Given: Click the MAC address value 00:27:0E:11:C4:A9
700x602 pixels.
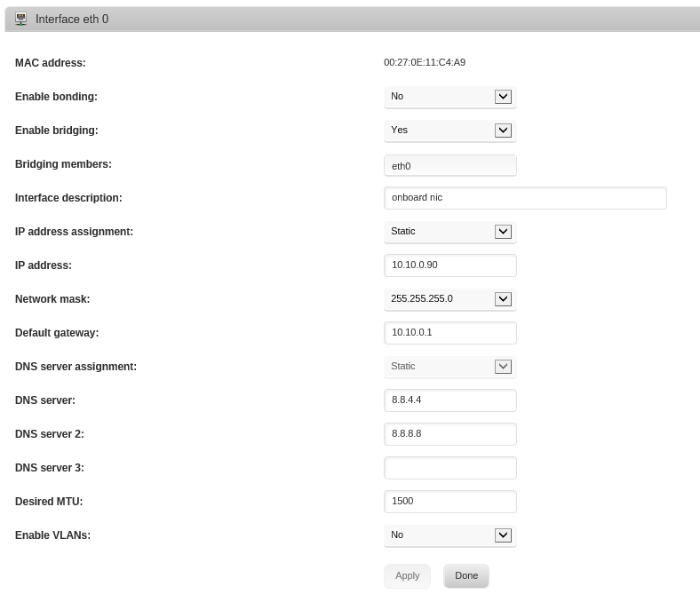Looking at the screenshot, I should pos(425,62).
